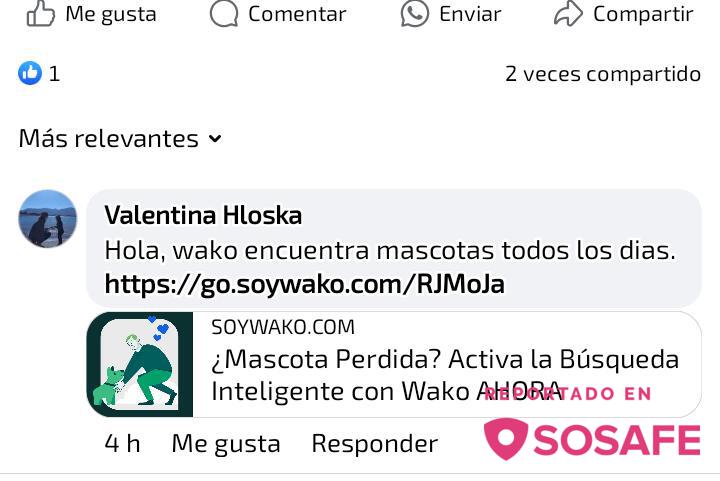This screenshot has height=481, width=720.
Task: Reply to the comment via Responder
Action: click(375, 444)
